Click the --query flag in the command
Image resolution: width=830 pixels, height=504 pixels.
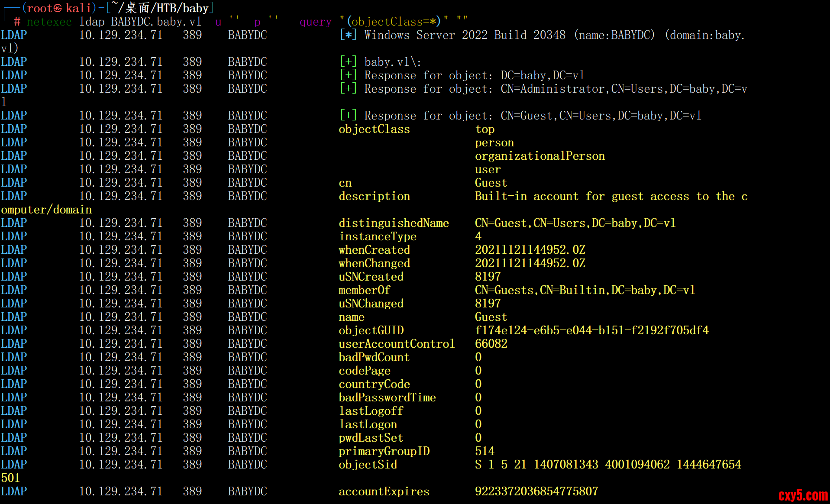[x=309, y=22]
